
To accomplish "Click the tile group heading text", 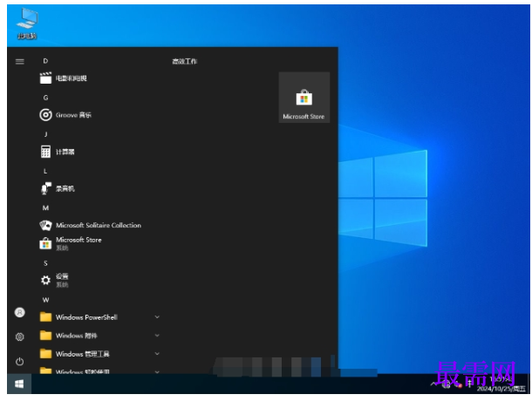I will 184,61.
